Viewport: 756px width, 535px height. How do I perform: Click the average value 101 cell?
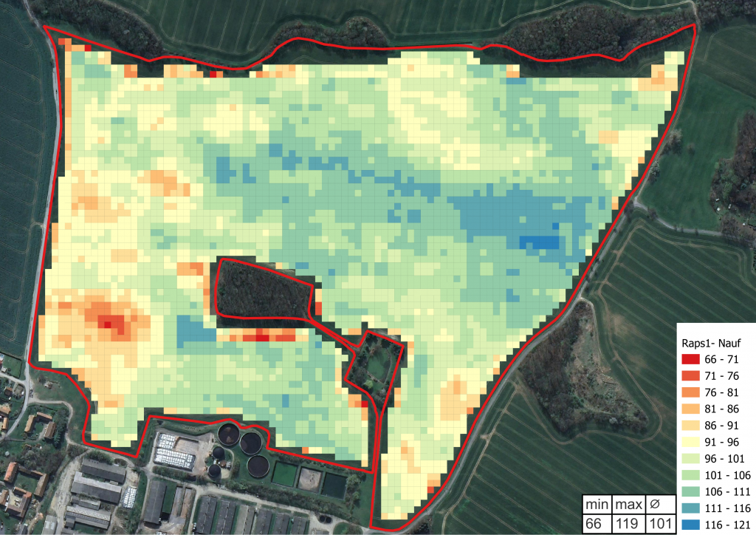click(660, 523)
